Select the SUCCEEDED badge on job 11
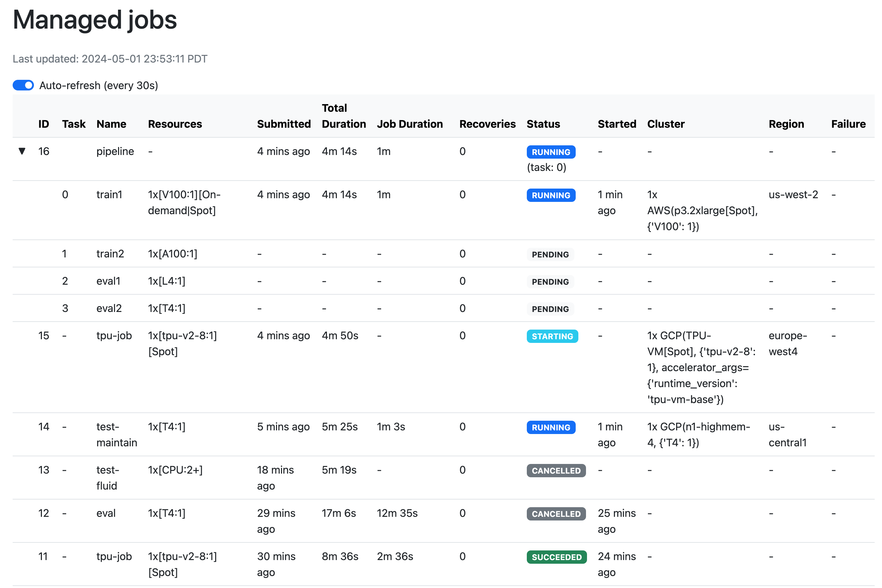This screenshot has height=588, width=882. click(556, 557)
